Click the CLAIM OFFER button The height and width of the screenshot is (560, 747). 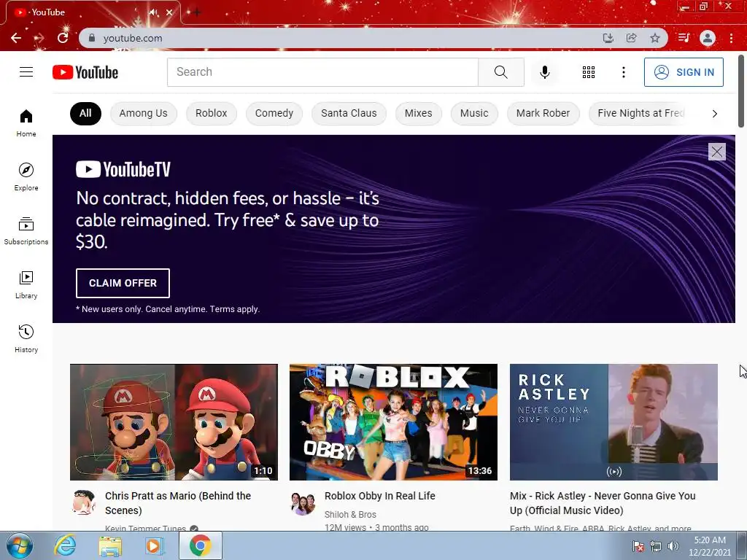(123, 283)
